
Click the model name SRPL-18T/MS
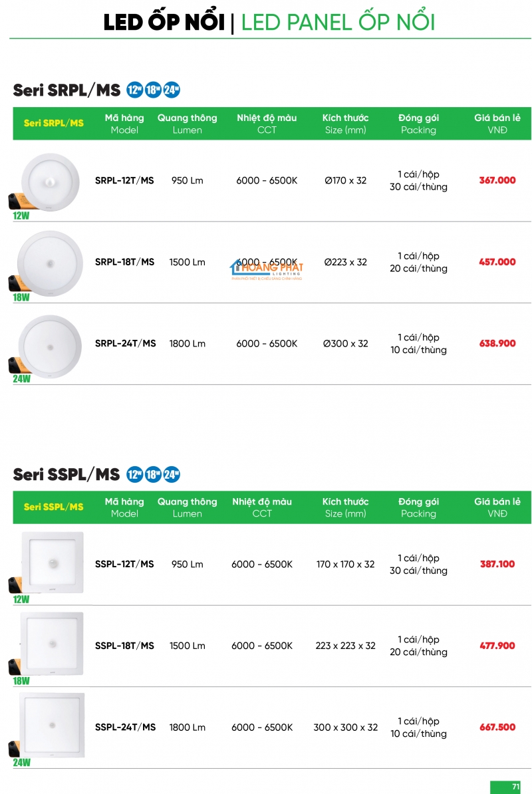click(x=124, y=262)
